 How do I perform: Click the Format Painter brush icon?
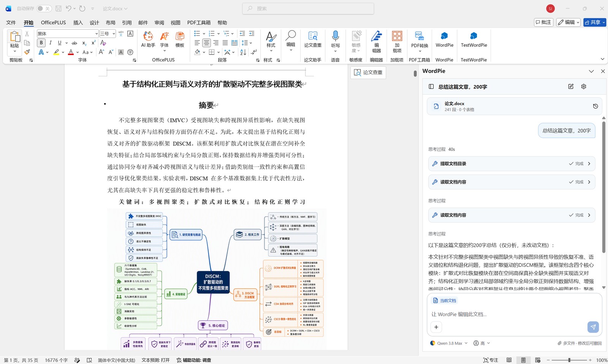coord(27,52)
